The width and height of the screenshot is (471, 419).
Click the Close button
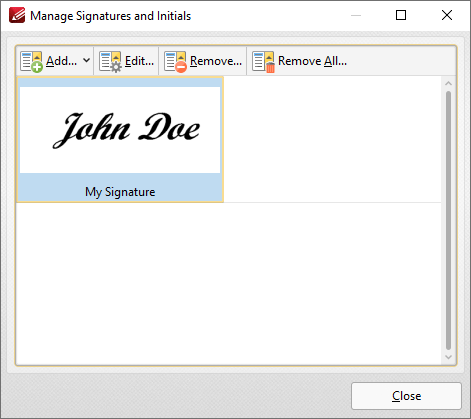click(406, 396)
